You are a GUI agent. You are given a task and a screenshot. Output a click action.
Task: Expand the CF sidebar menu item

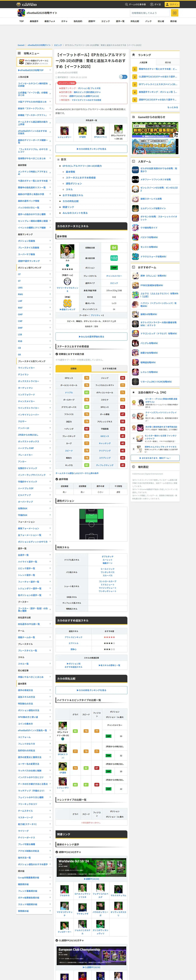[34, 274]
